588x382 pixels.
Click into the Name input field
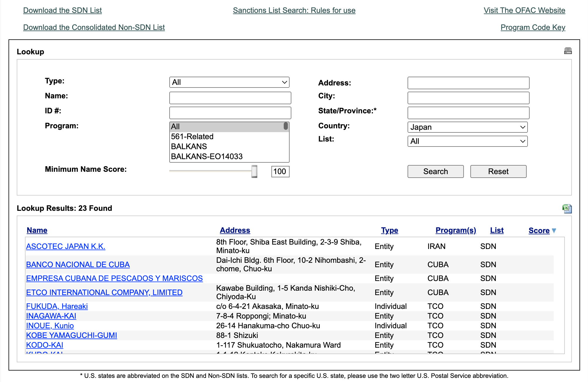pos(230,98)
